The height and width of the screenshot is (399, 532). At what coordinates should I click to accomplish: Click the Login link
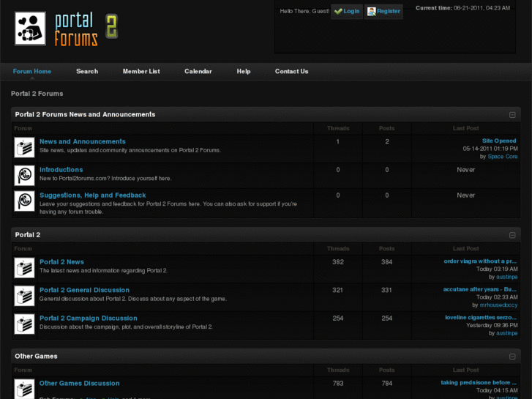pos(351,11)
